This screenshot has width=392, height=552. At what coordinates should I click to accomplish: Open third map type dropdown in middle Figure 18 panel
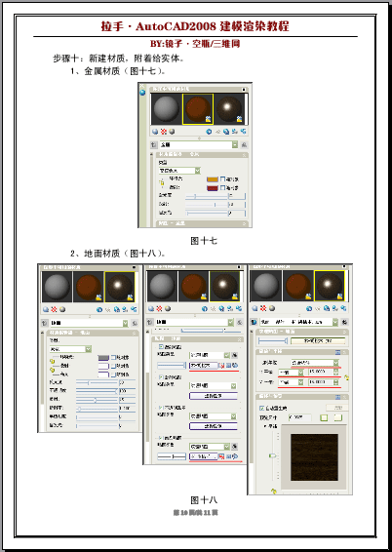point(214,416)
